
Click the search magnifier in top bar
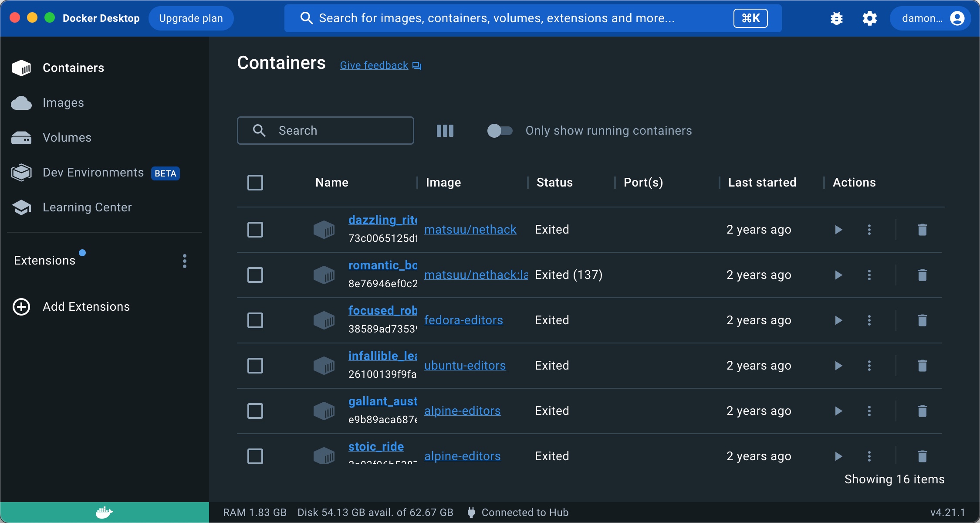click(307, 18)
